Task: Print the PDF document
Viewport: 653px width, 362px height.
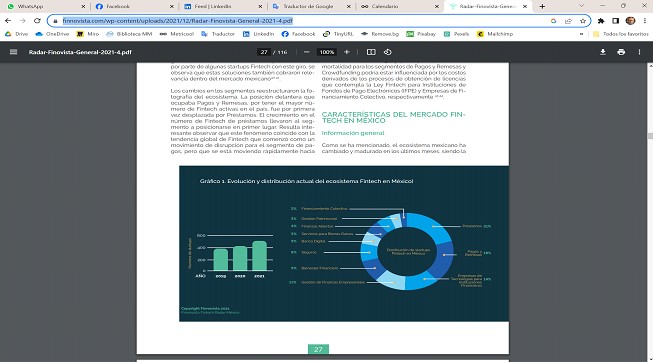Action: 621,52
